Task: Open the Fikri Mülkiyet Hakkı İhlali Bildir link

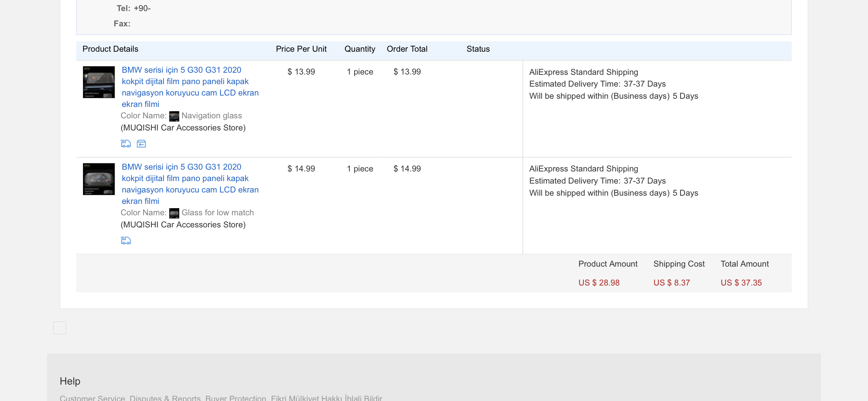Action: coord(326,398)
